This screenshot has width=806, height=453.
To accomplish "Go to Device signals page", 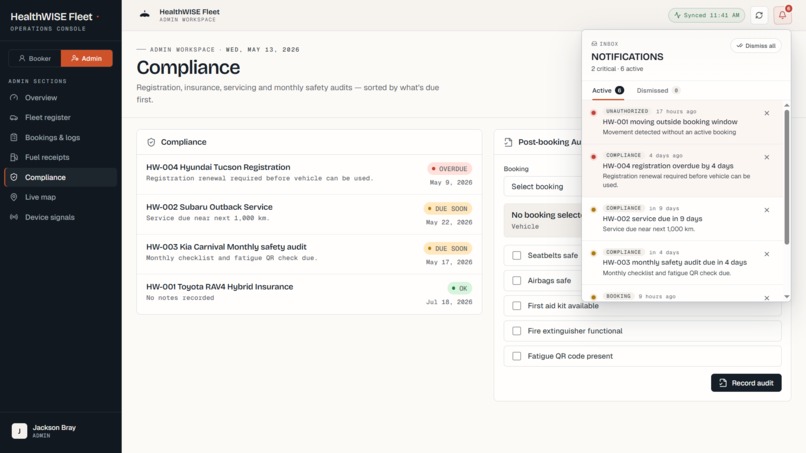I will point(61,217).
